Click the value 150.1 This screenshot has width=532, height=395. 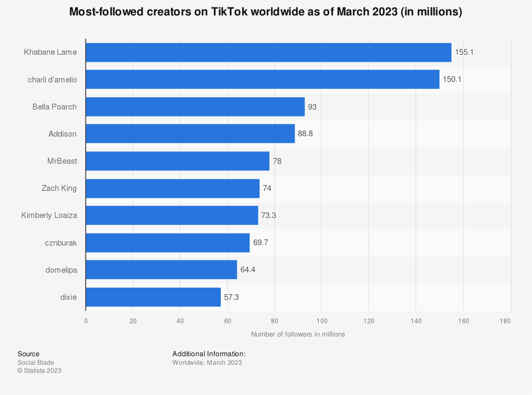click(452, 79)
